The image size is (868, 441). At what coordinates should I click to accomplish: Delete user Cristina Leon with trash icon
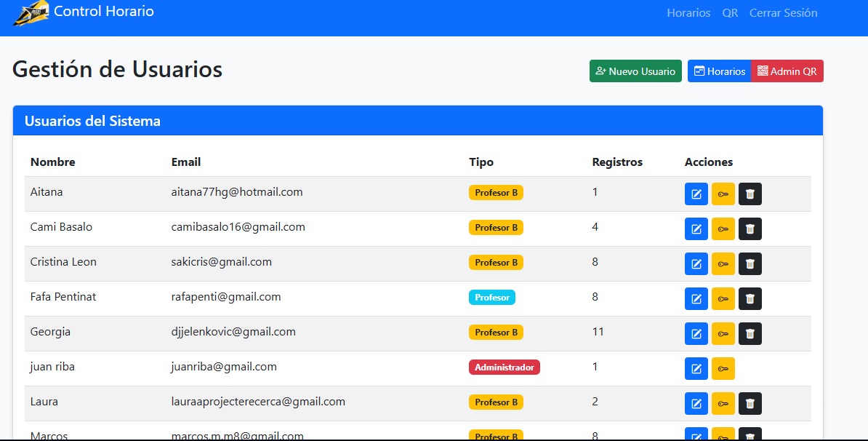pyautogui.click(x=750, y=264)
